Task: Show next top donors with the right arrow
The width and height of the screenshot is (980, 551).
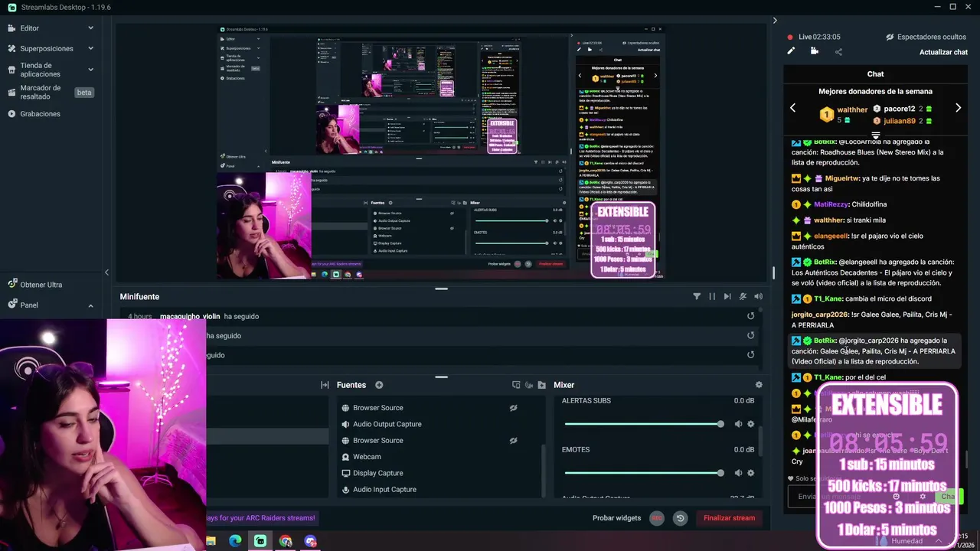Action: point(958,108)
